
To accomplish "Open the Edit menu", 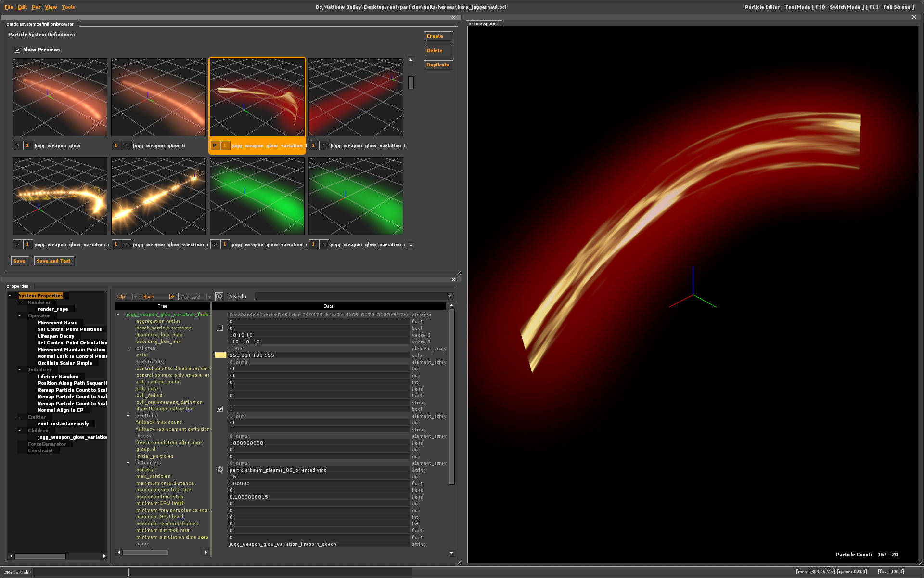I will coord(23,7).
